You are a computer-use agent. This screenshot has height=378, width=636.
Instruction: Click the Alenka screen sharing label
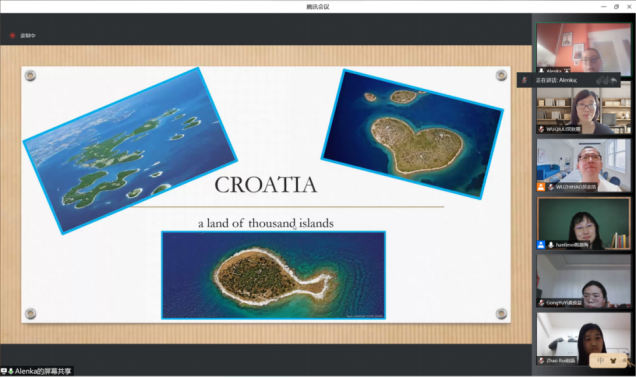[43, 371]
